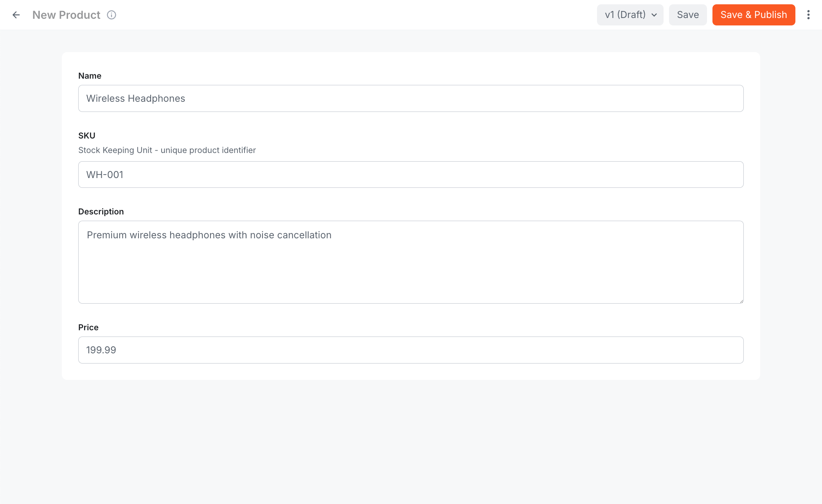View product info via the circled-i icon
Viewport: 822px width, 504px height.
tap(112, 15)
